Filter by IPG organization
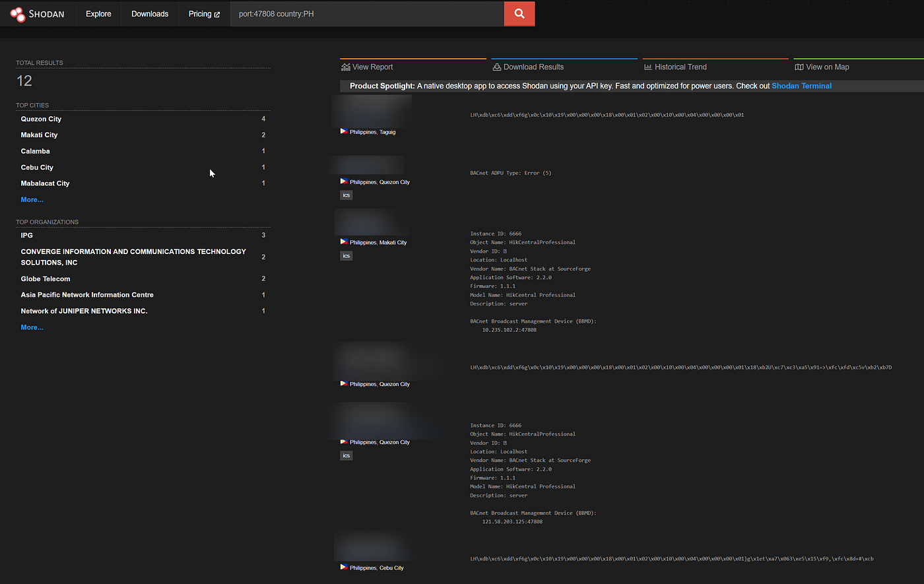The height and width of the screenshot is (584, 924). [x=26, y=235]
